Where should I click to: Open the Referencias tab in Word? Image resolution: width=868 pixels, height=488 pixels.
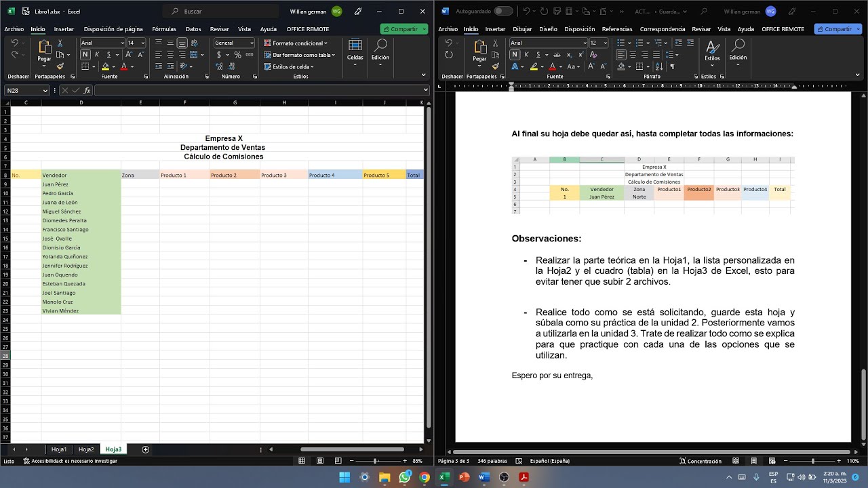(x=617, y=29)
